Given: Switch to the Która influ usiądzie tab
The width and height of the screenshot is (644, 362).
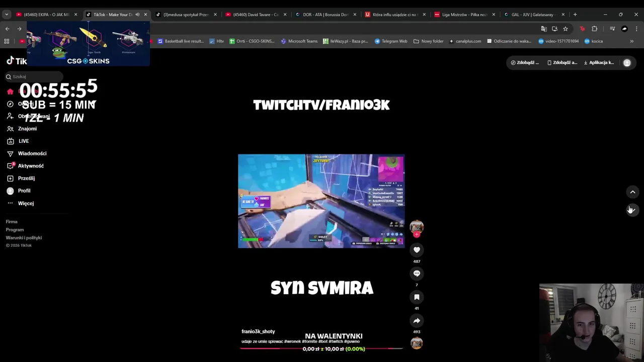Looking at the screenshot, I should (395, 15).
